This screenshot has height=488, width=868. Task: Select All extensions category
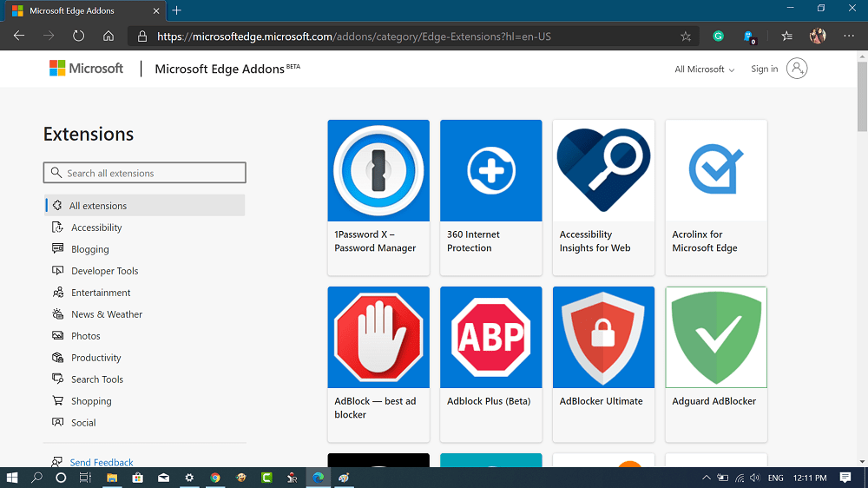pyautogui.click(x=145, y=206)
